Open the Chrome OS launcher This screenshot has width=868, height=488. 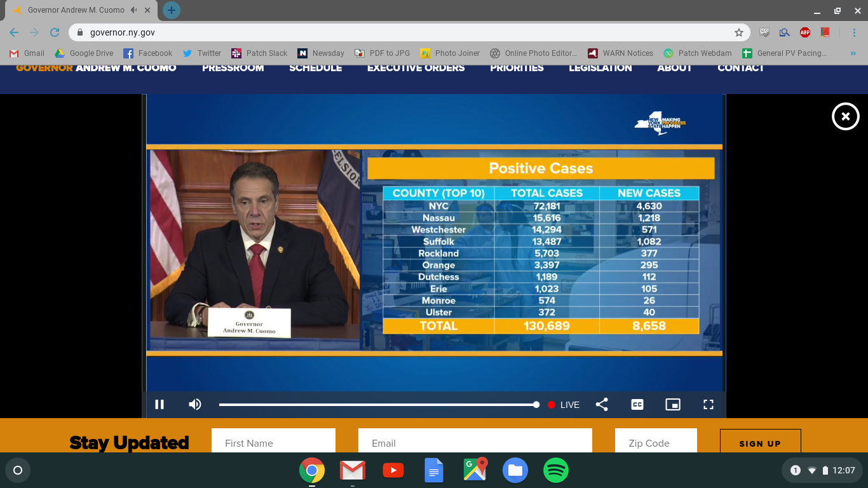[x=18, y=471]
